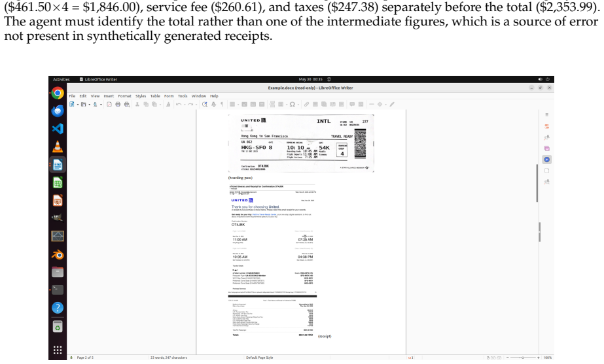Open the sidebar Gallery deck
The height and width of the screenshot is (364, 604).
(x=546, y=148)
